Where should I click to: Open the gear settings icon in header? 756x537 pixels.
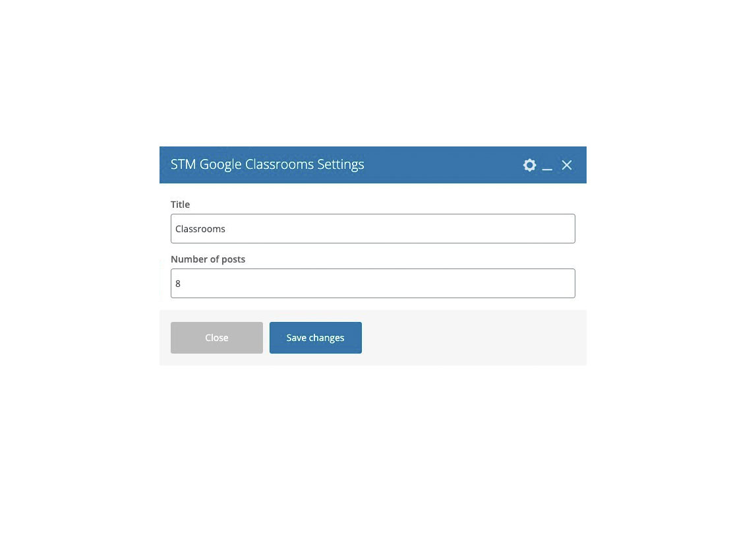pos(529,165)
